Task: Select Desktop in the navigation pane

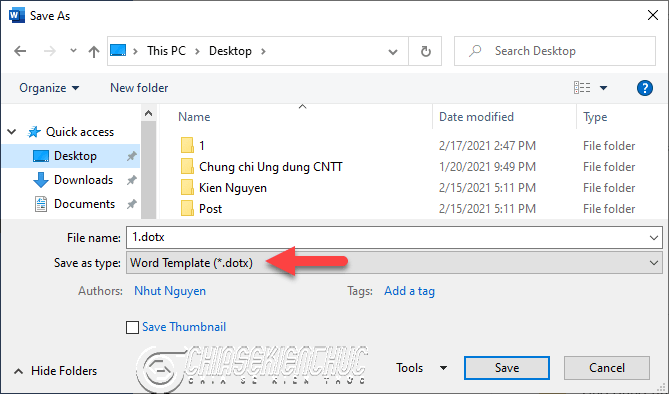Action: (71, 156)
